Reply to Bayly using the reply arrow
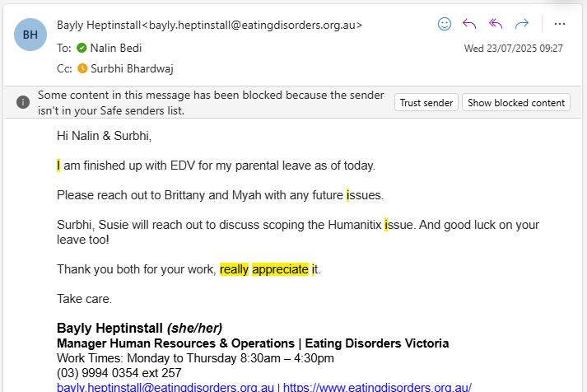The width and height of the screenshot is (587, 392). [469, 24]
